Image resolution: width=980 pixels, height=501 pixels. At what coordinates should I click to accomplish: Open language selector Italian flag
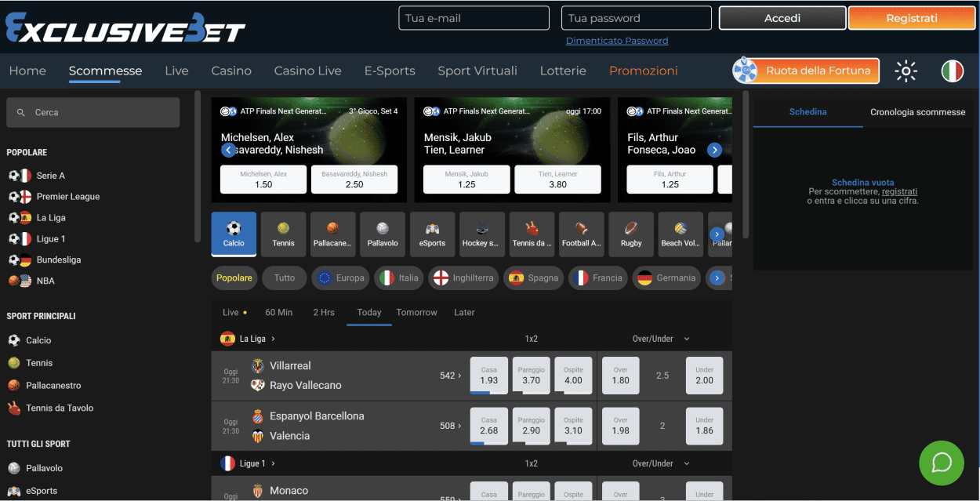click(x=952, y=71)
